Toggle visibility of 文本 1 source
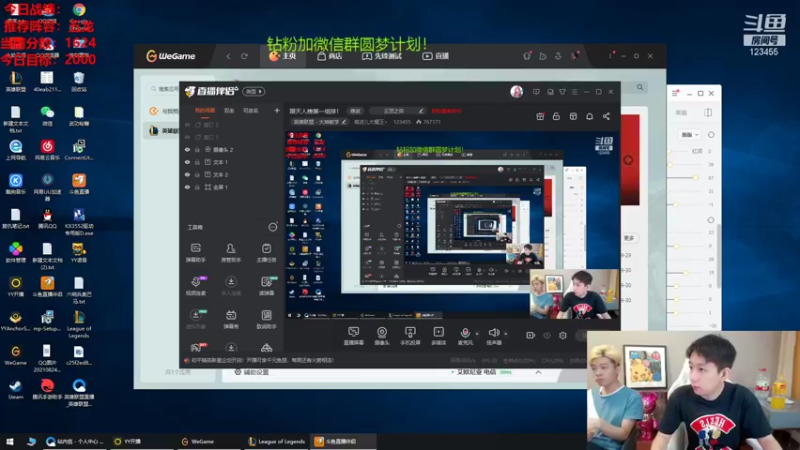 [x=187, y=162]
